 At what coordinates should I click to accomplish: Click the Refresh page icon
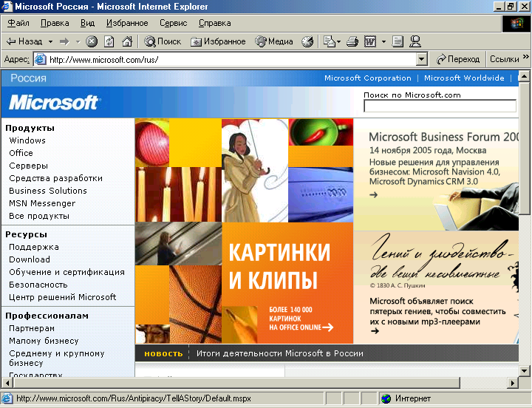109,41
